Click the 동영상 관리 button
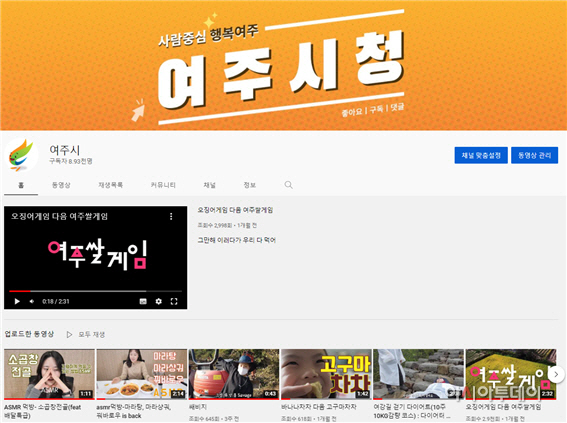This screenshot has height=423, width=567. (x=534, y=155)
